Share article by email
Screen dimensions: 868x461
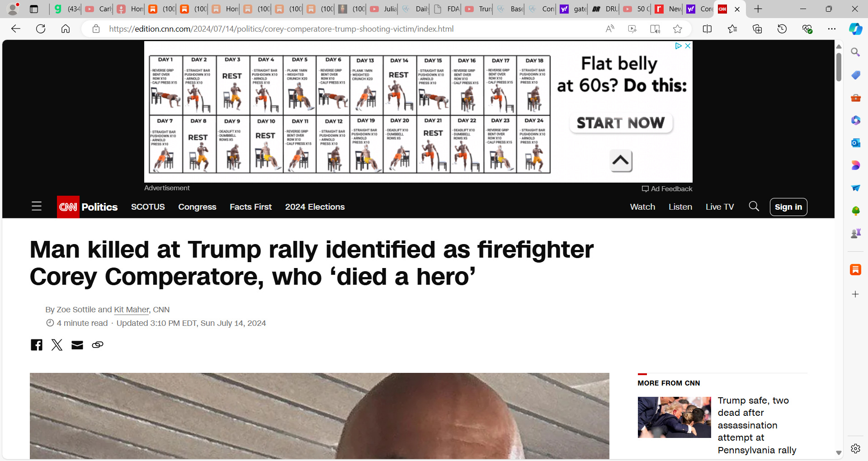click(77, 345)
